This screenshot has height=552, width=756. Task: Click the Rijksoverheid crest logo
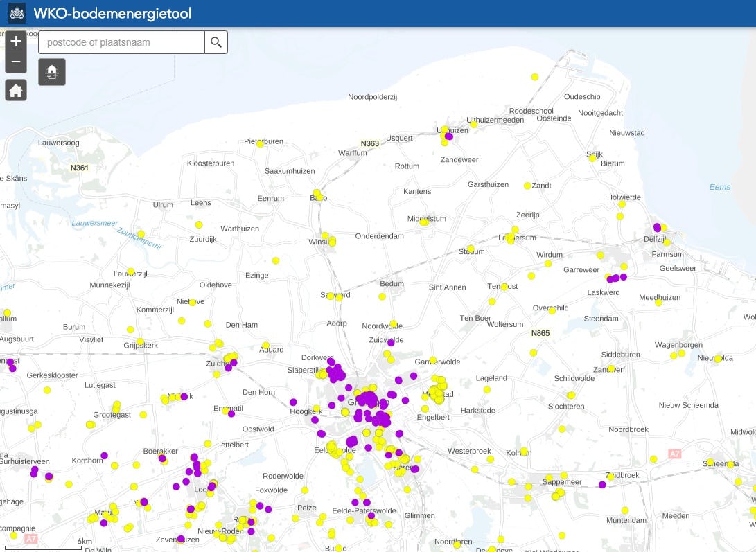click(x=17, y=13)
